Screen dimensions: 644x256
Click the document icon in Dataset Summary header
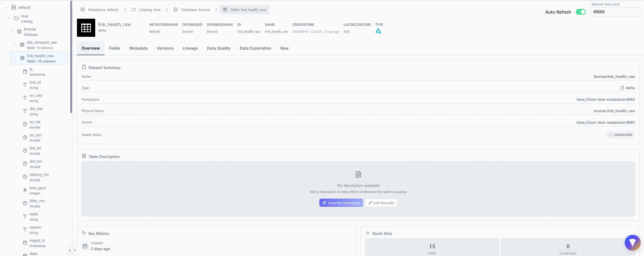84,67
